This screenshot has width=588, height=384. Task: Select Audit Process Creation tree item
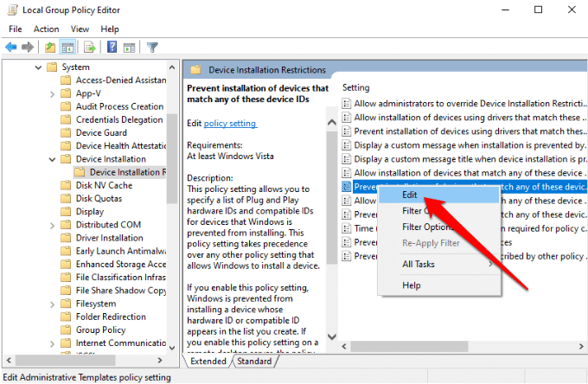(x=119, y=106)
